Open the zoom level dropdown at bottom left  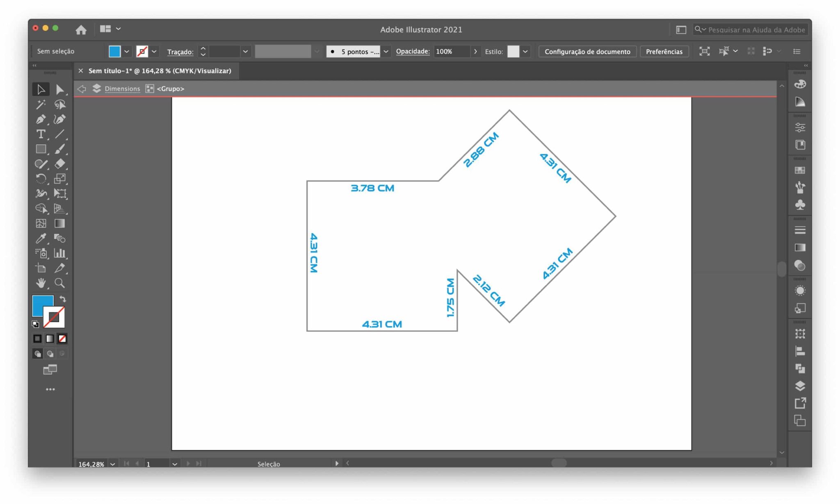[114, 463]
